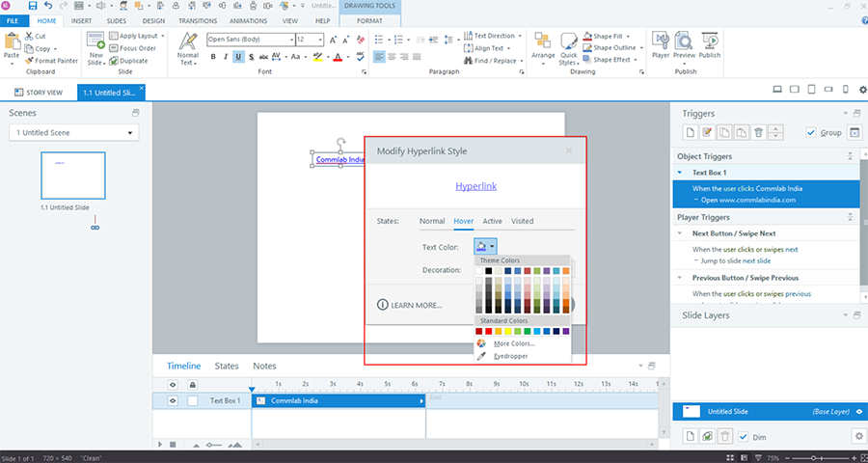The height and width of the screenshot is (463, 868).
Task: Center align the paragraph text
Action: pyautogui.click(x=392, y=57)
